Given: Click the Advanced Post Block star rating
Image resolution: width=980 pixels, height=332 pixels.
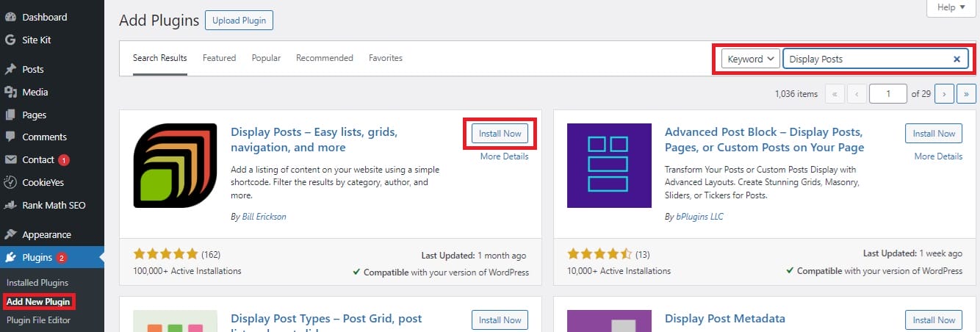Looking at the screenshot, I should tap(599, 254).
